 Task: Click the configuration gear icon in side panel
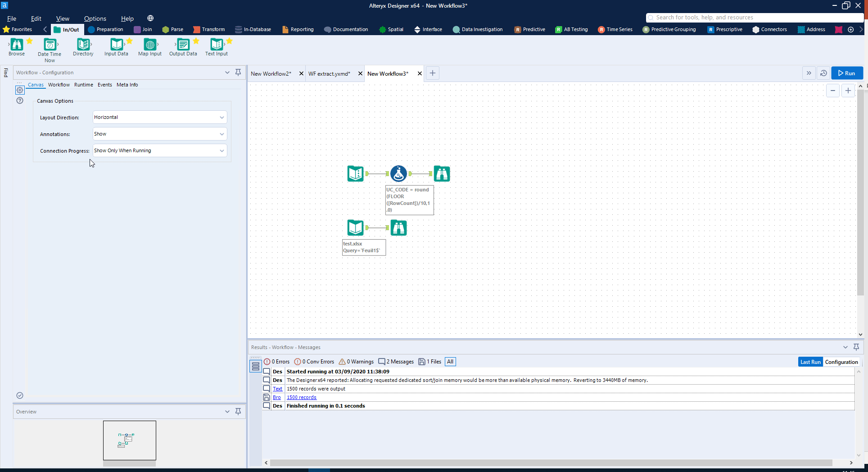(x=20, y=90)
